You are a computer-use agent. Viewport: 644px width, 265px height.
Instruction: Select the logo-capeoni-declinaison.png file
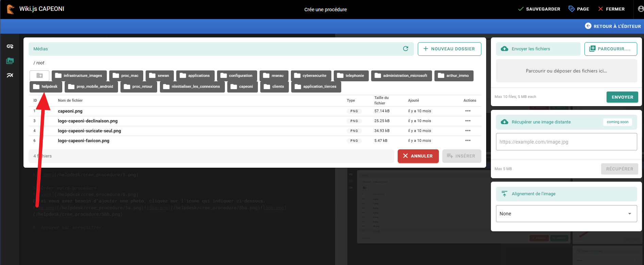pos(255,121)
